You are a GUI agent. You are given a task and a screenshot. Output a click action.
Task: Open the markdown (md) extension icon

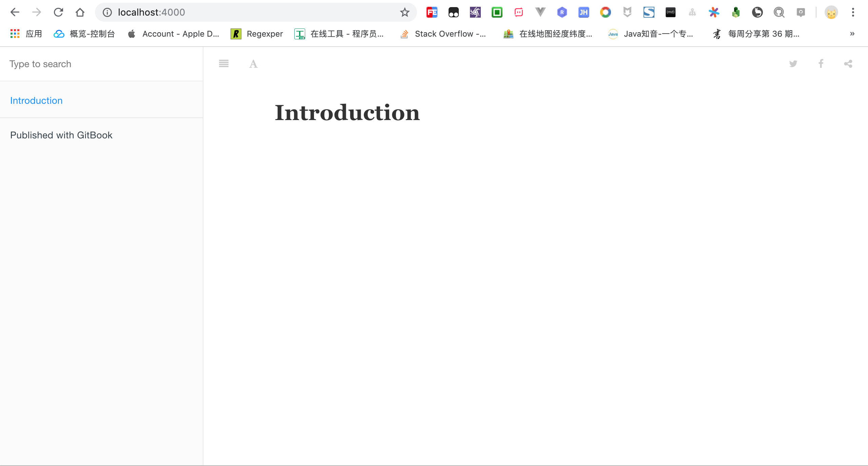tap(670, 12)
